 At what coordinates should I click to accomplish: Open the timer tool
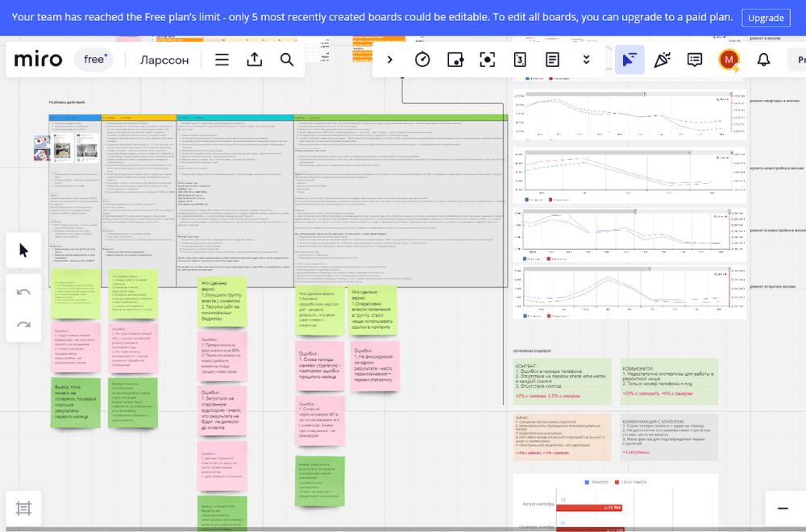click(422, 60)
